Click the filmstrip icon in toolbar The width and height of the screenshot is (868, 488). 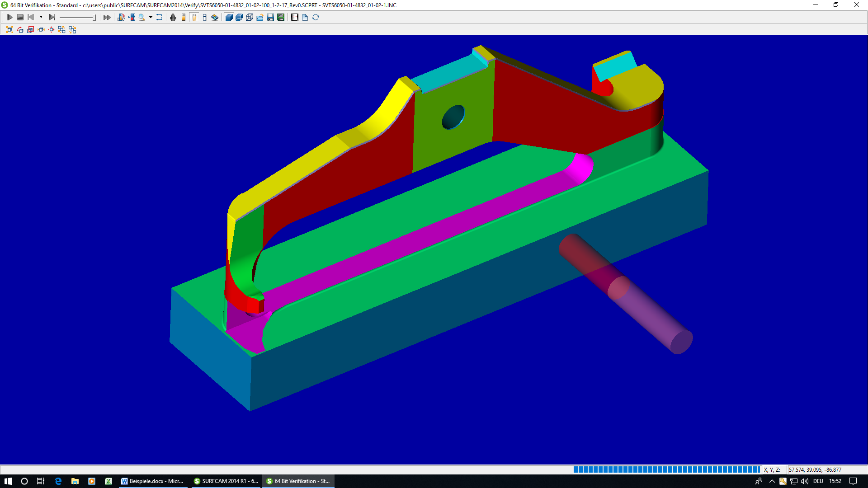coord(295,17)
